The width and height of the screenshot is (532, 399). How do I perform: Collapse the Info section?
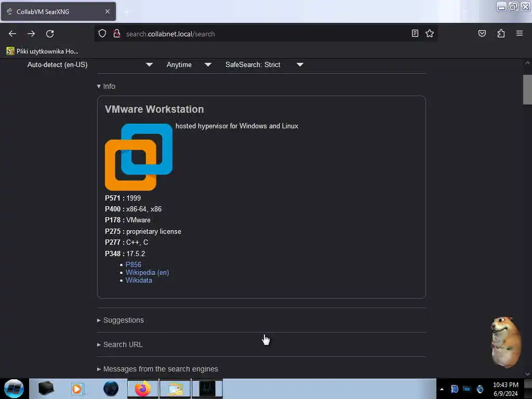point(106,87)
